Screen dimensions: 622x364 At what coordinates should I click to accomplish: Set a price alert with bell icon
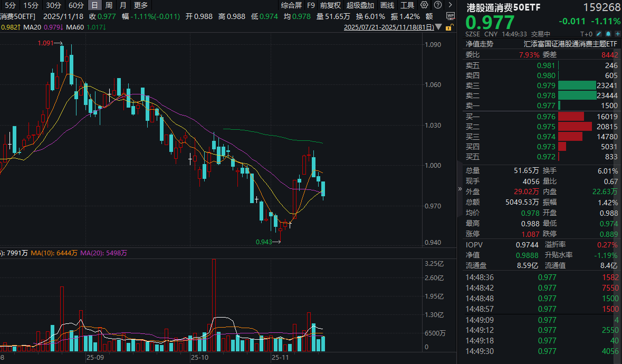(608, 34)
